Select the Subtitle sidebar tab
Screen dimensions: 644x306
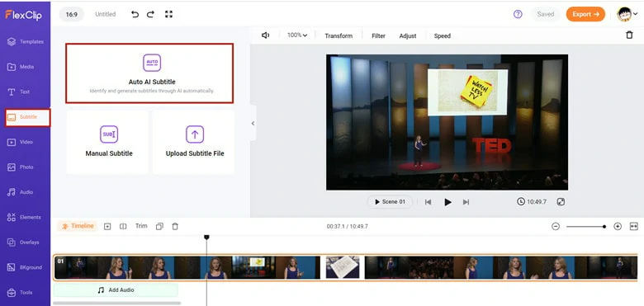tap(27, 117)
